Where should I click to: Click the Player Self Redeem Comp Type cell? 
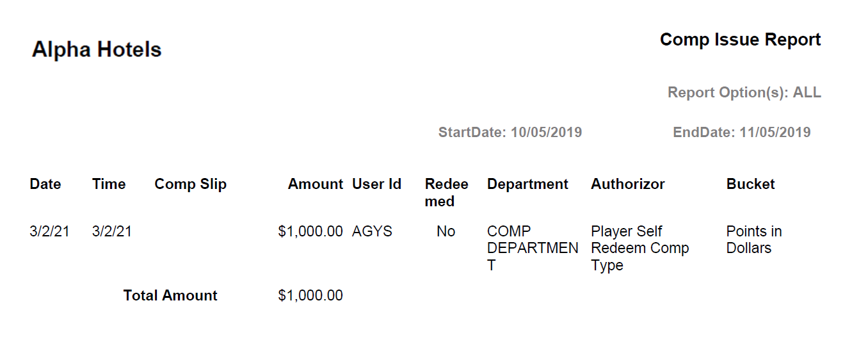point(639,248)
